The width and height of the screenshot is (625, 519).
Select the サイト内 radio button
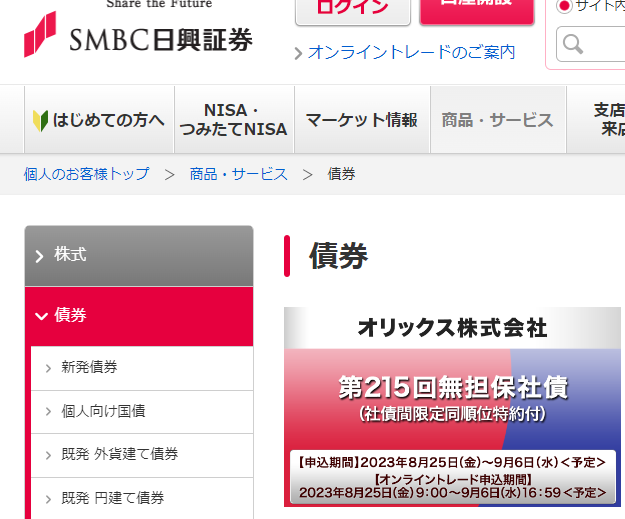(564, 6)
